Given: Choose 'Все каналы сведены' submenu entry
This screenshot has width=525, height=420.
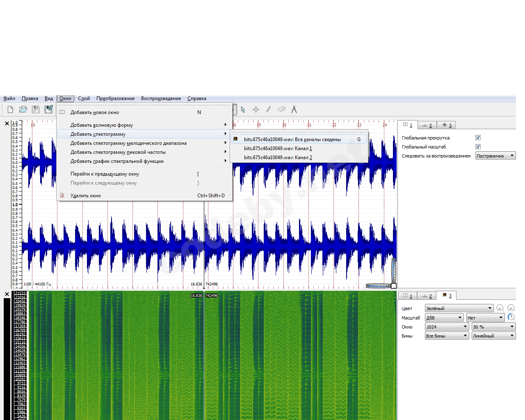Looking at the screenshot, I should coord(292,139).
